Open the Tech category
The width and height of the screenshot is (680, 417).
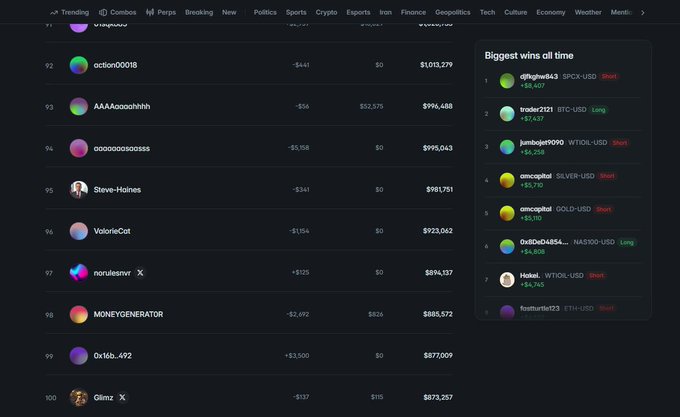click(x=487, y=12)
